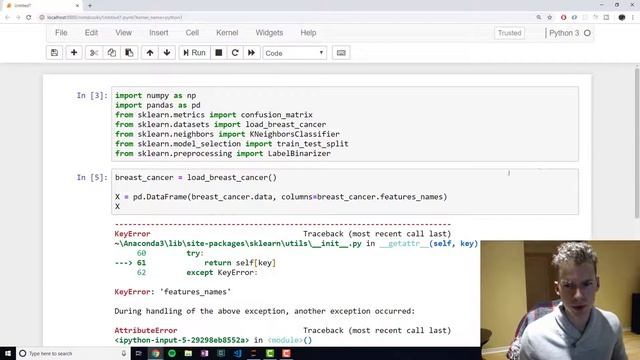This screenshot has width=640, height=360.
Task: Paste cells below
Action: pos(129,53)
